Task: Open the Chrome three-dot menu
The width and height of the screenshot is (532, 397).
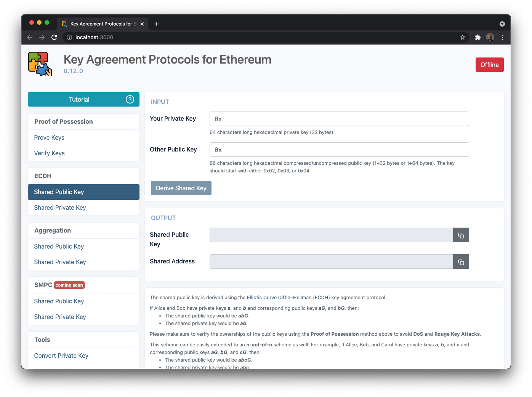Action: click(502, 37)
